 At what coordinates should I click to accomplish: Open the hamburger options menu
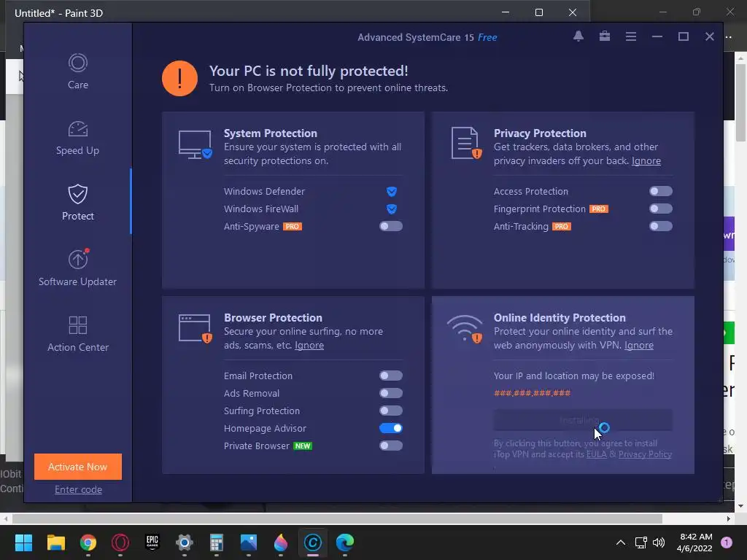click(631, 36)
